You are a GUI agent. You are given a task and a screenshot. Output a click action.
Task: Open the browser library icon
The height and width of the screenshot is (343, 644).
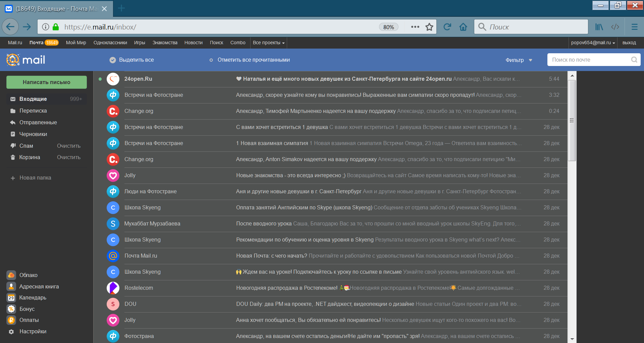click(599, 27)
